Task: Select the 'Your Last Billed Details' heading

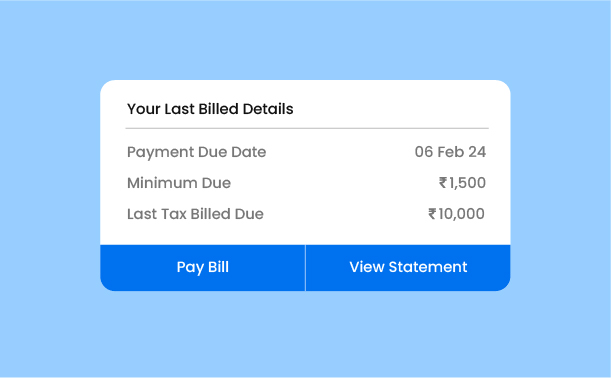Action: [210, 109]
